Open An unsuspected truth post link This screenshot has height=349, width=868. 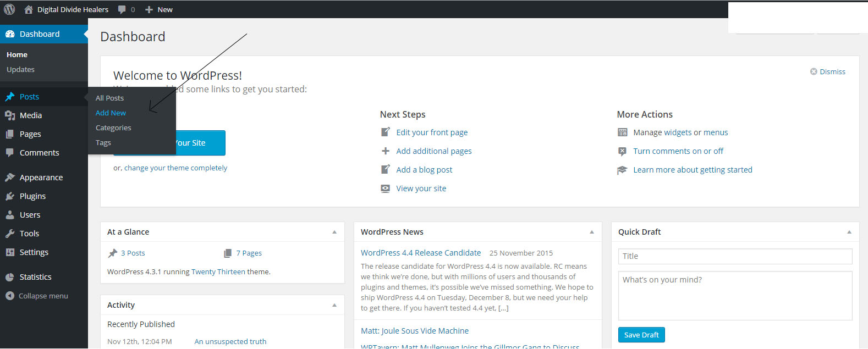coord(230,341)
